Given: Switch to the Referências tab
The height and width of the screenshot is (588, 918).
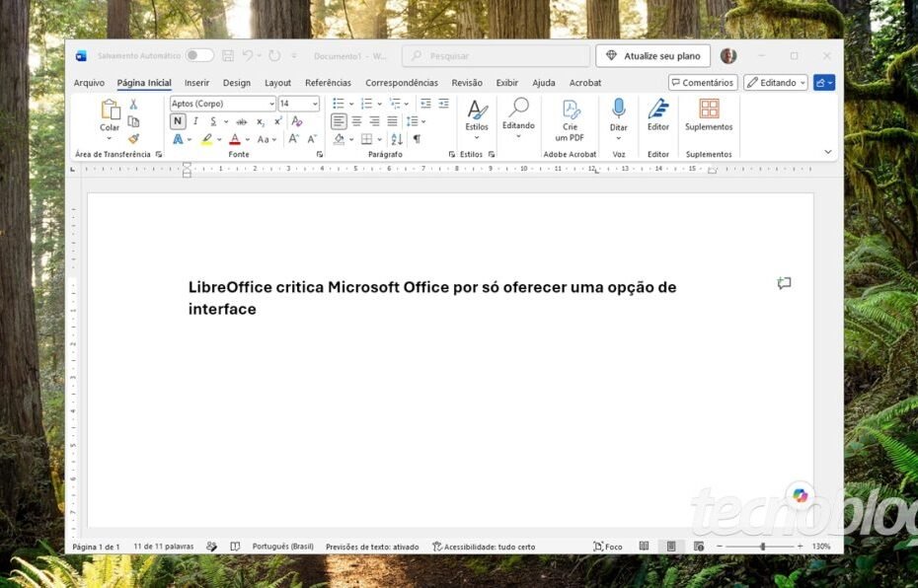Looking at the screenshot, I should (x=328, y=83).
